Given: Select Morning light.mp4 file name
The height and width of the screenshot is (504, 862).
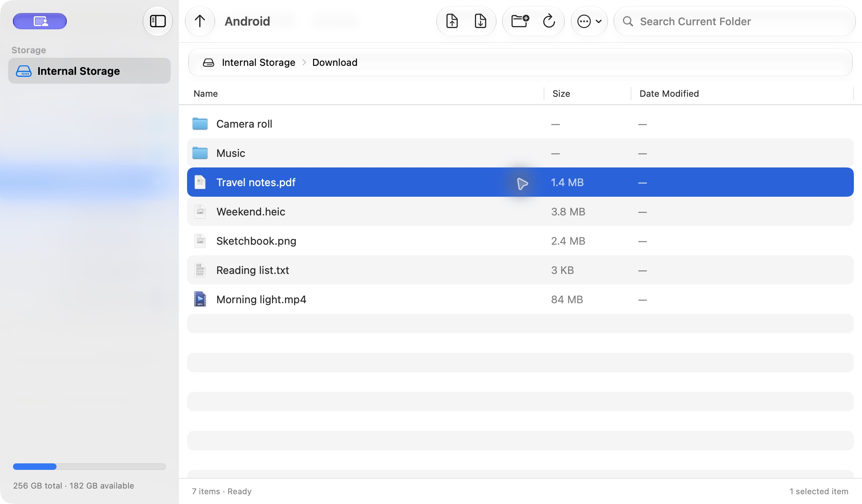Looking at the screenshot, I should (261, 300).
